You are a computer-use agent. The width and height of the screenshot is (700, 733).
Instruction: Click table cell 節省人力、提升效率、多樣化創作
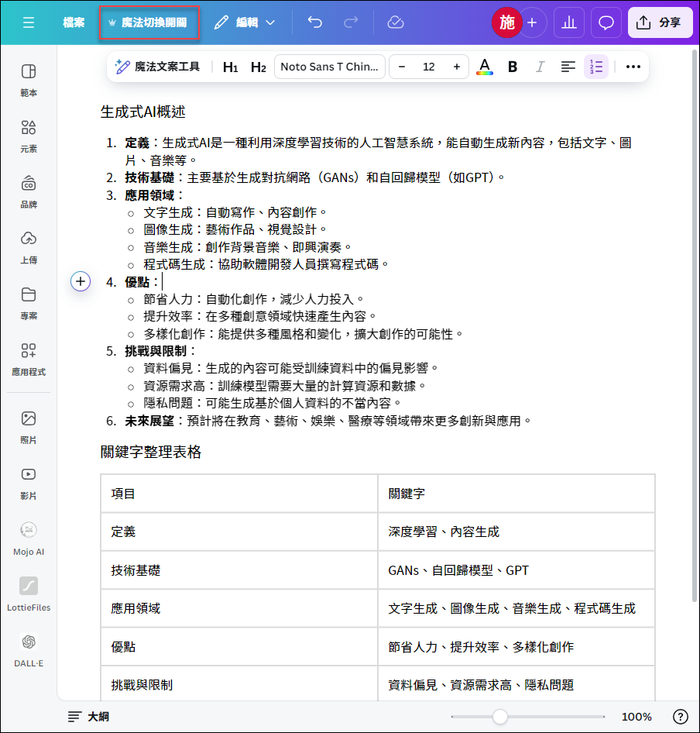(516, 647)
